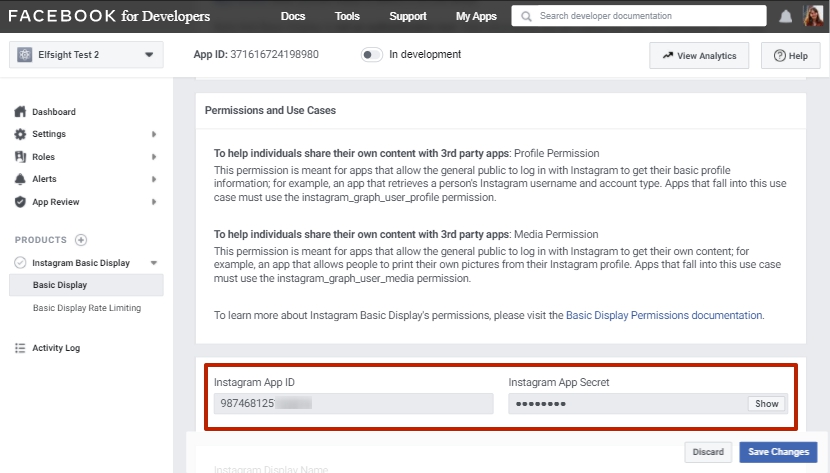Expand the Alerts submenu arrow

point(154,179)
